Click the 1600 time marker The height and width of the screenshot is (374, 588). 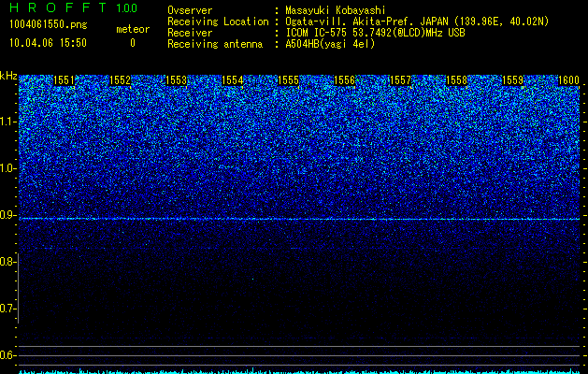[x=569, y=80]
